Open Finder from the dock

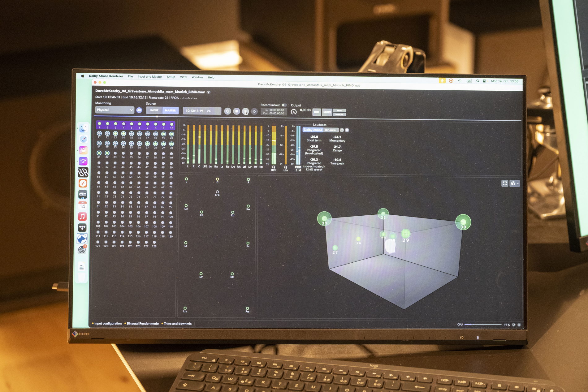pos(83,128)
